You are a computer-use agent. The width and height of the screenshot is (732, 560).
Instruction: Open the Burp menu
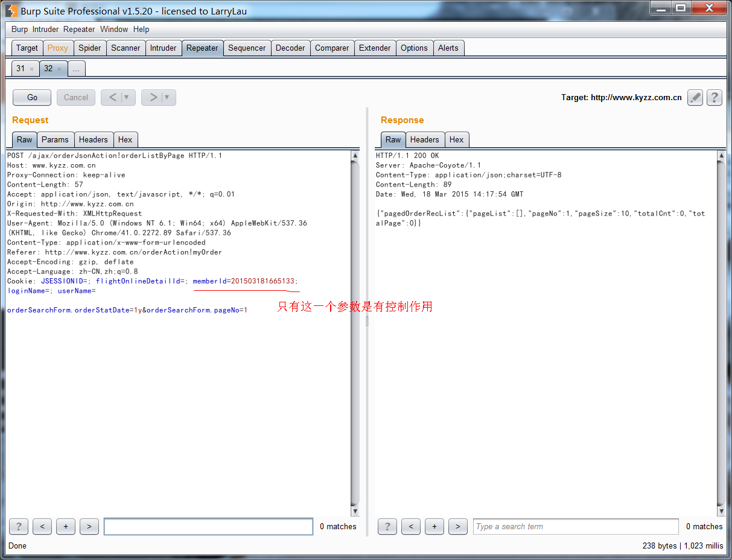pos(19,29)
